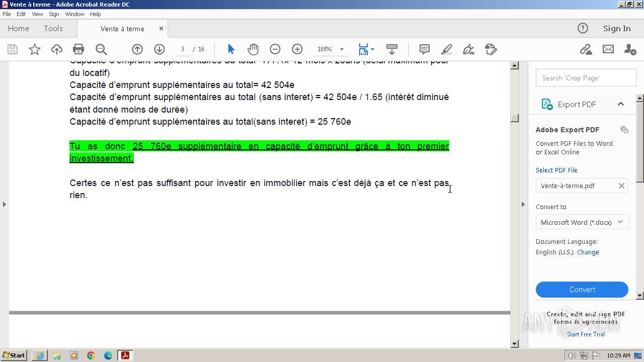
Task: Zoom out with minus icon
Action: click(275, 49)
